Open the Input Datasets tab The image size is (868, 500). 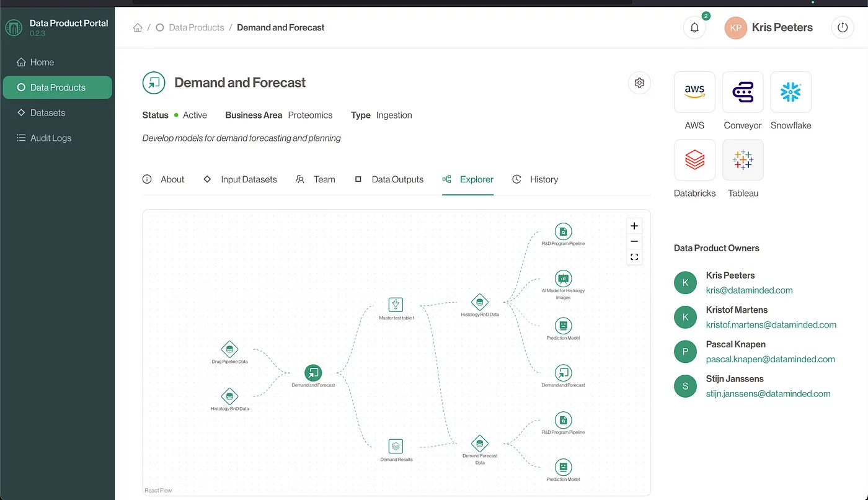coord(240,179)
